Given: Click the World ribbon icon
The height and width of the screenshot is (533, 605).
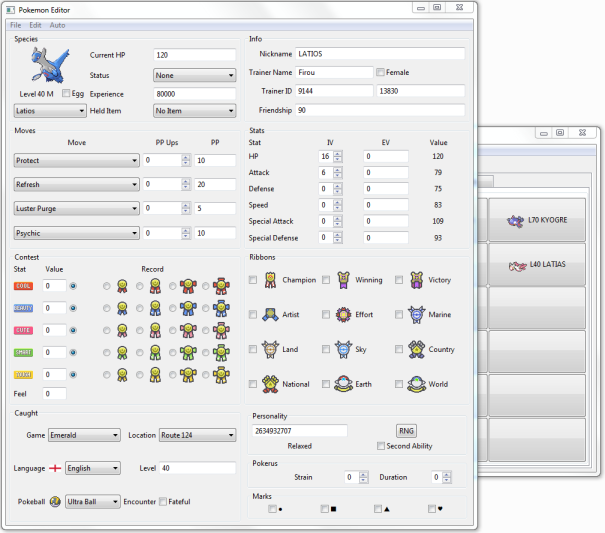Looking at the screenshot, I should (417, 384).
